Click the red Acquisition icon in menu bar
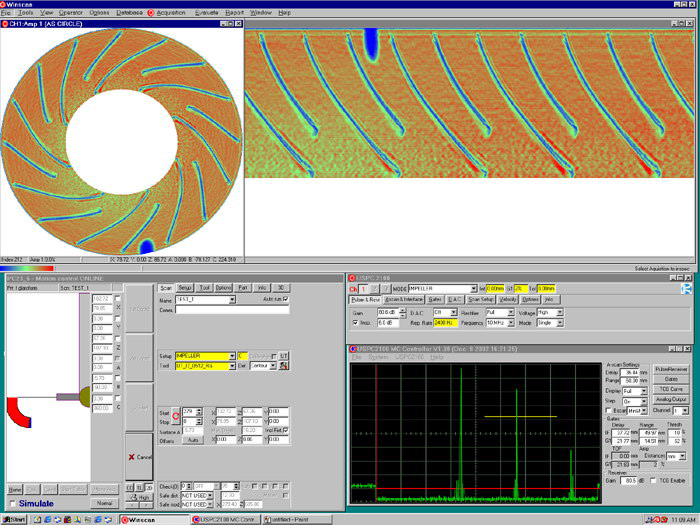The width and height of the screenshot is (700, 525). [x=151, y=13]
